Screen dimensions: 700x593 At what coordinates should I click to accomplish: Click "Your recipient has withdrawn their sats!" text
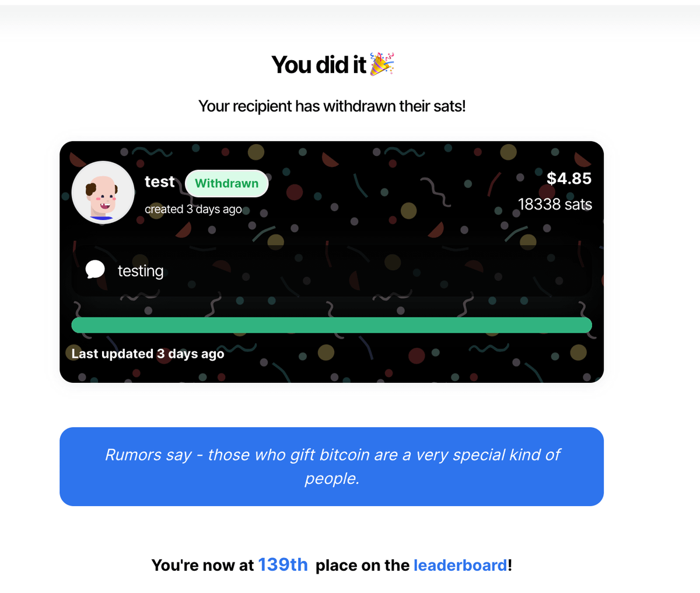332,106
